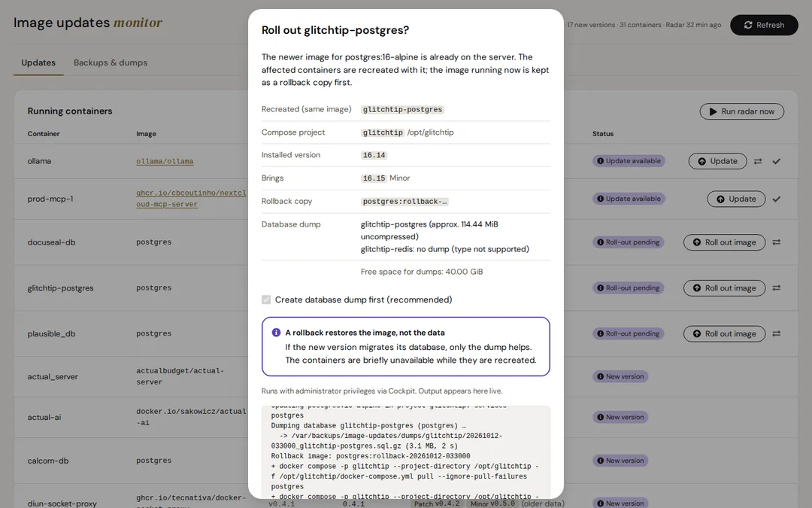812x508 pixels.
Task: Roll out image for docuseal-db
Action: (724, 242)
